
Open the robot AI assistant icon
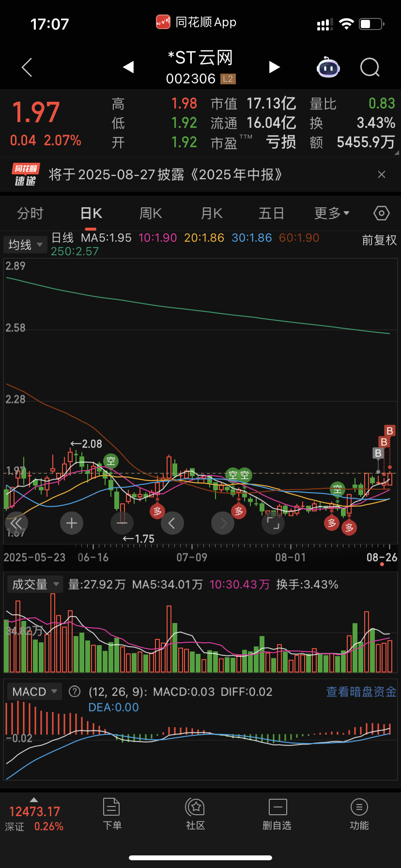click(x=328, y=67)
